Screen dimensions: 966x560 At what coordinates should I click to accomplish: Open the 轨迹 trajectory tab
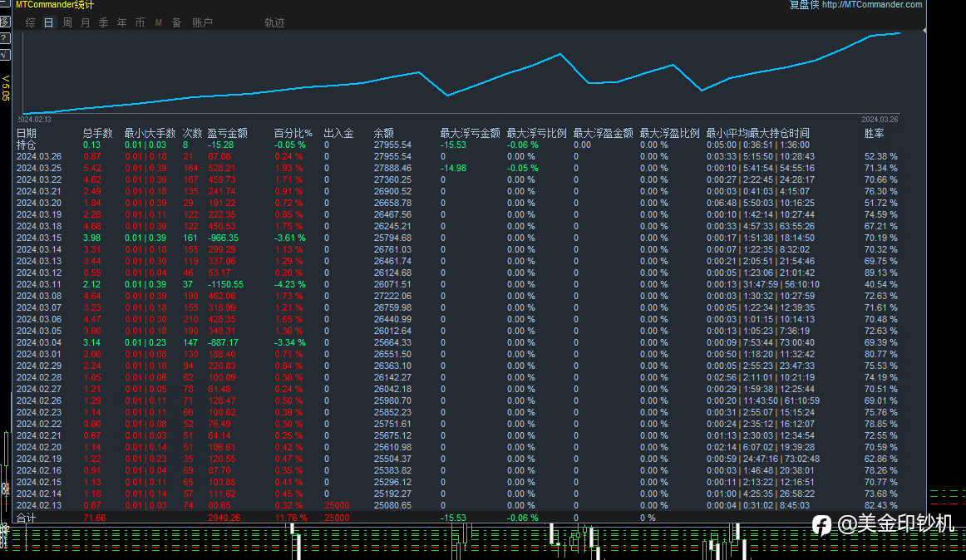[274, 22]
